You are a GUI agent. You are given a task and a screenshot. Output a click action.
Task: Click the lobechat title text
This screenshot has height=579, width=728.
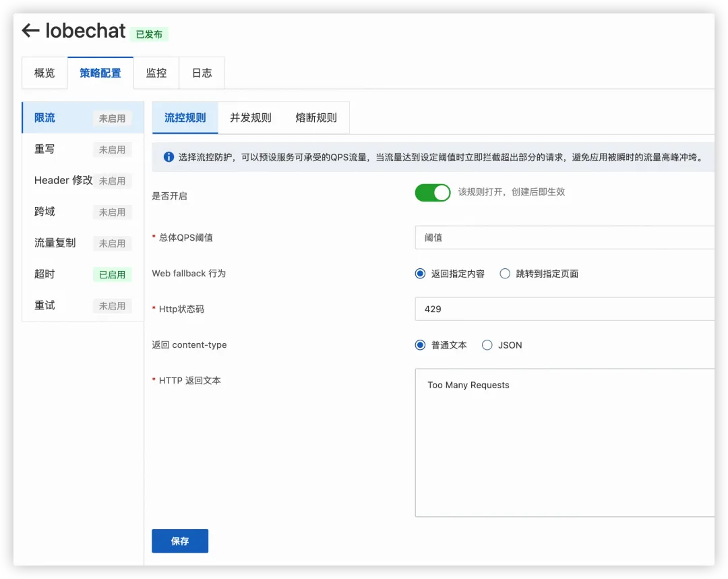tap(86, 30)
